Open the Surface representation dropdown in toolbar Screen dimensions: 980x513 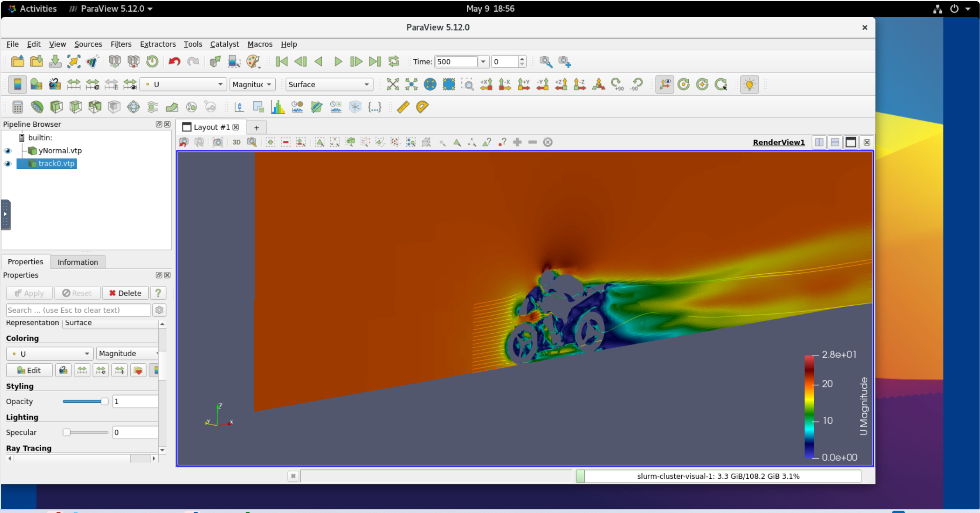point(329,85)
